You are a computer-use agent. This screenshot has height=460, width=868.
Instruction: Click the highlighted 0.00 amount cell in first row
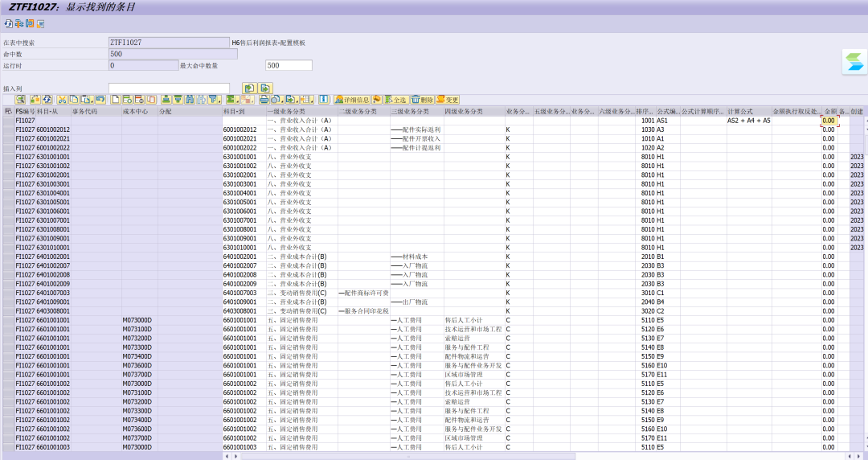click(829, 121)
